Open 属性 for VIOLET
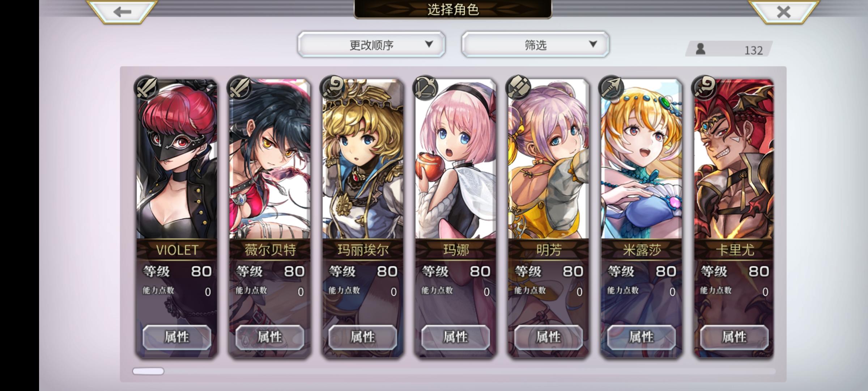 (177, 337)
